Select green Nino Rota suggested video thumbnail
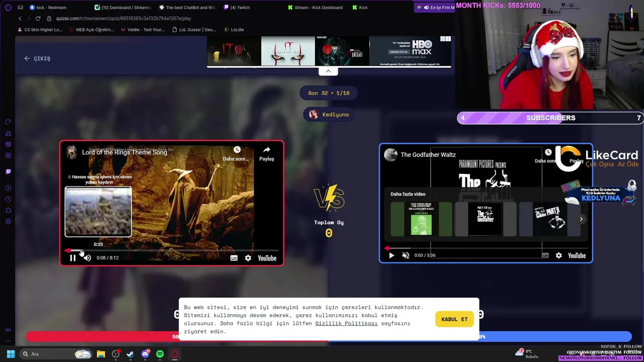644x362 pixels. click(421, 219)
